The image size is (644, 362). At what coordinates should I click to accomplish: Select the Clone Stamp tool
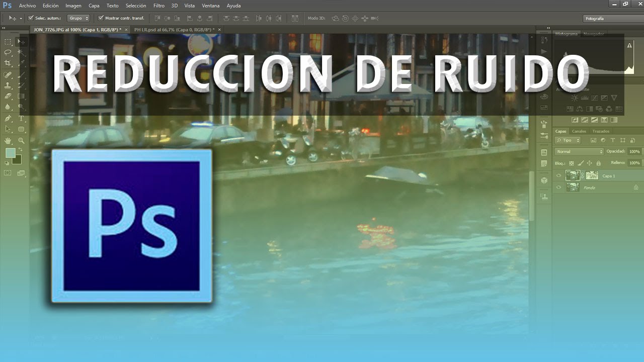point(8,85)
